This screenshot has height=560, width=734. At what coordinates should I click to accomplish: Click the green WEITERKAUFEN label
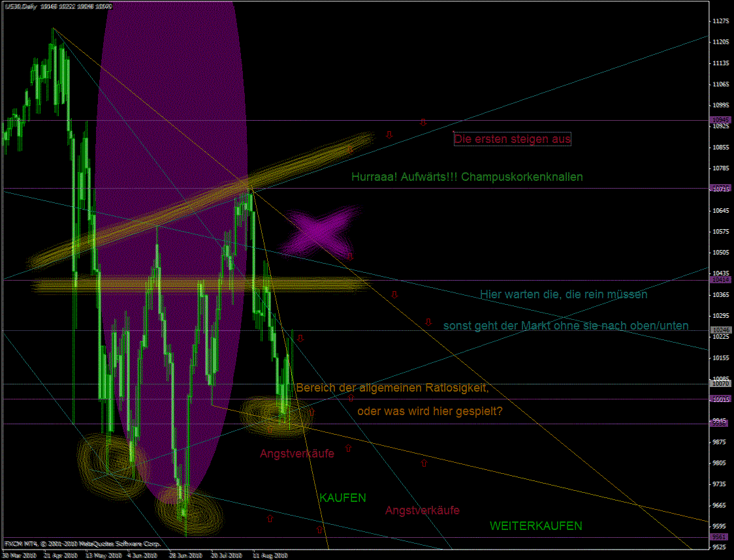pos(535,526)
